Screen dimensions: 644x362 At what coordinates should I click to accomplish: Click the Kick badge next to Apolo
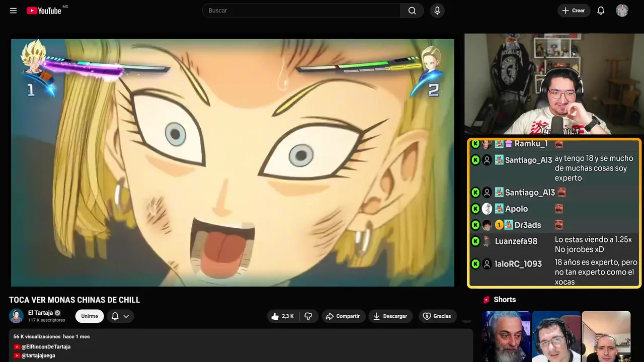tap(475, 209)
